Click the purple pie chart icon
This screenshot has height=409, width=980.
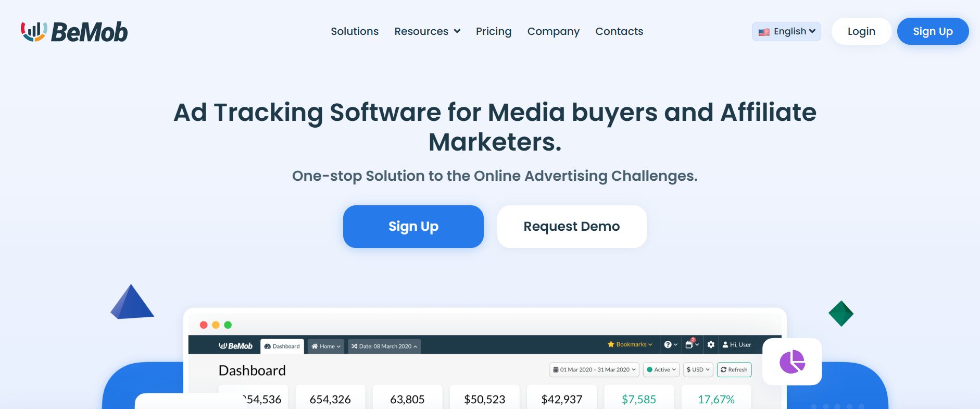792,362
